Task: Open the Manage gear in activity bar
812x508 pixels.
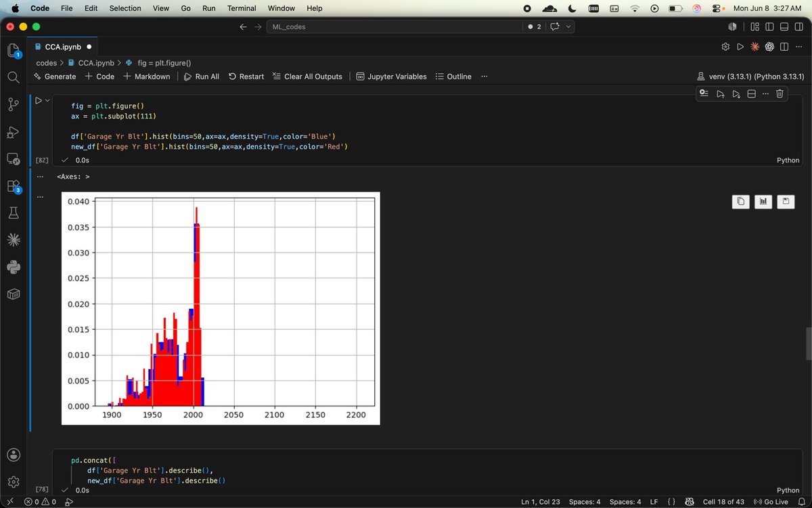Action: (x=13, y=482)
